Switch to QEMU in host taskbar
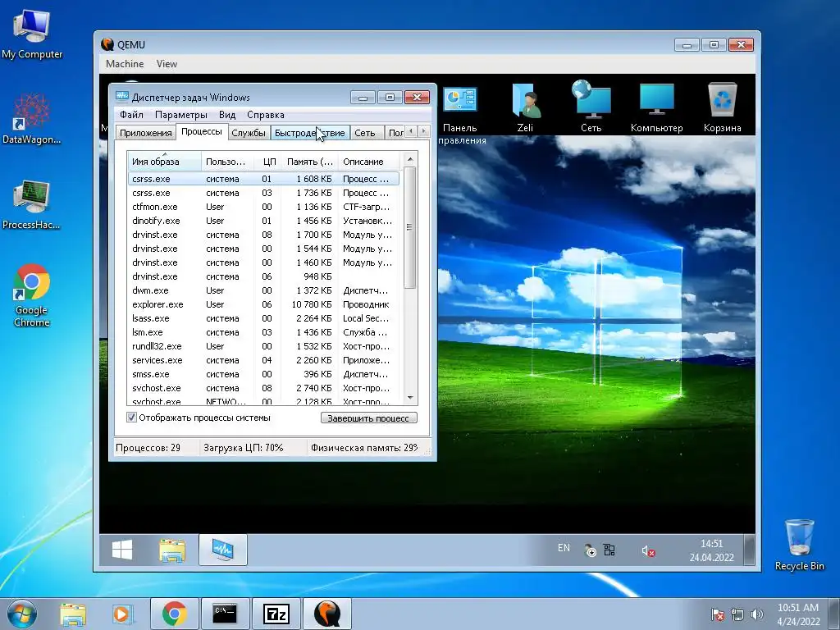The image size is (840, 630). pos(326,614)
